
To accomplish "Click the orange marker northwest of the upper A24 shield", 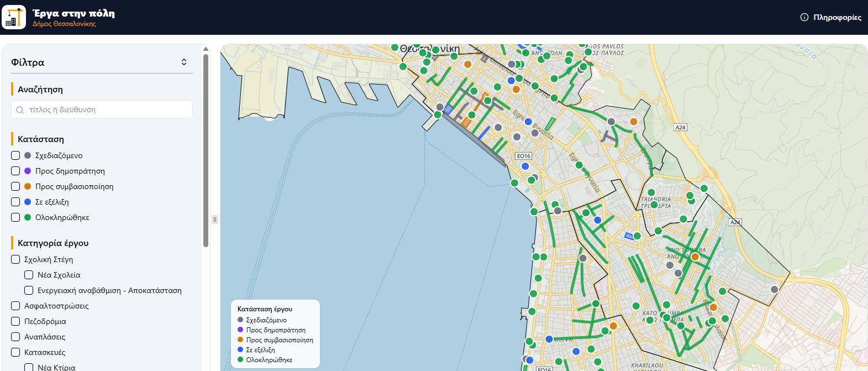I will 634,122.
